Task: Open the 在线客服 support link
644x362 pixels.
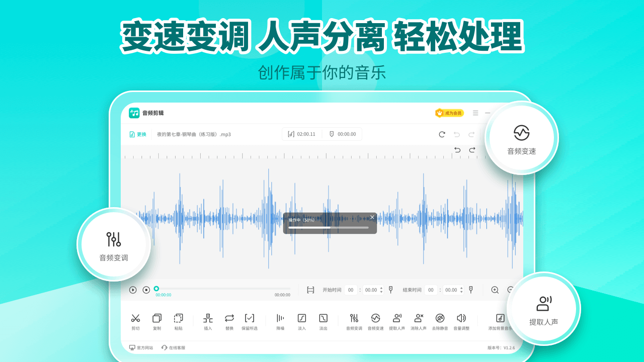Action: tap(173, 347)
